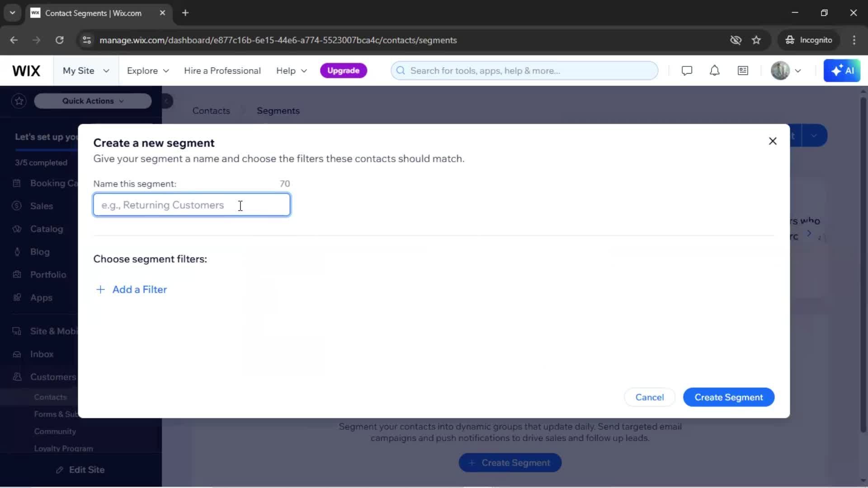
Task: Open Blog in the sidebar
Action: pyautogui.click(x=40, y=252)
